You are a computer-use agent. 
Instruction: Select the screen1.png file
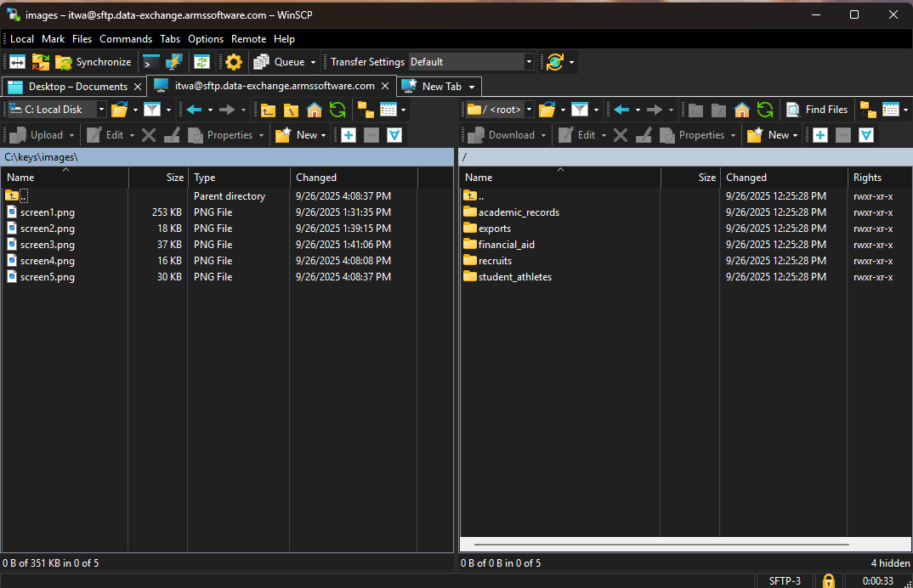(x=47, y=212)
